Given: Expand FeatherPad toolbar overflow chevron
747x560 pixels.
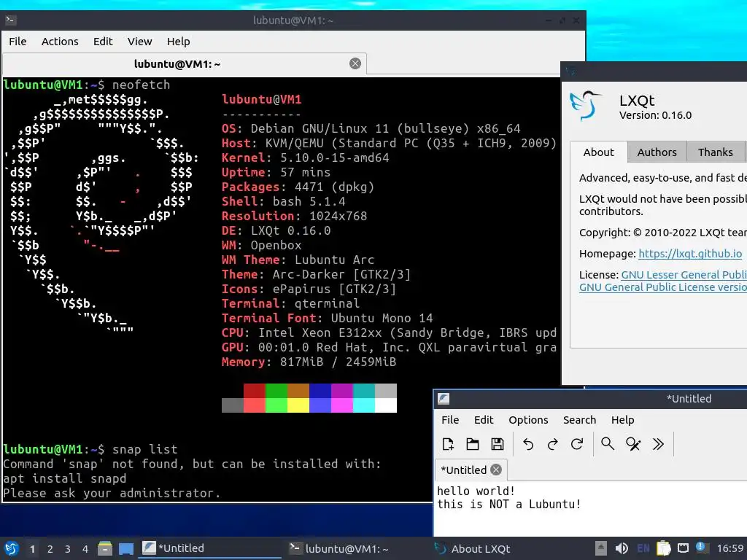Looking at the screenshot, I should pyautogui.click(x=659, y=444).
